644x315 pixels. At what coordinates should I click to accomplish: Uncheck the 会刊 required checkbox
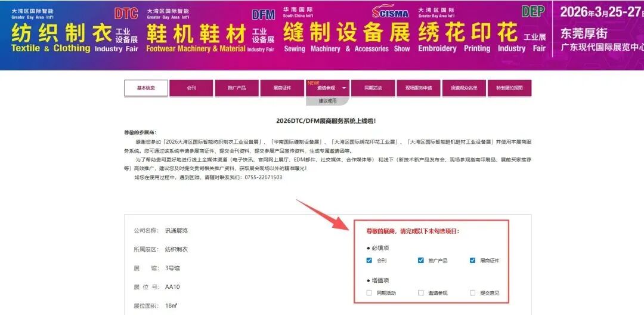tap(370, 261)
